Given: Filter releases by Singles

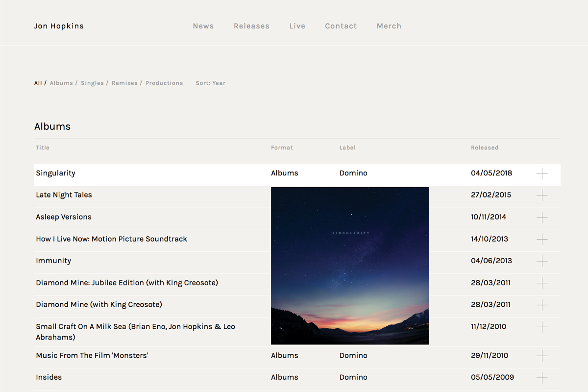Looking at the screenshot, I should (92, 83).
